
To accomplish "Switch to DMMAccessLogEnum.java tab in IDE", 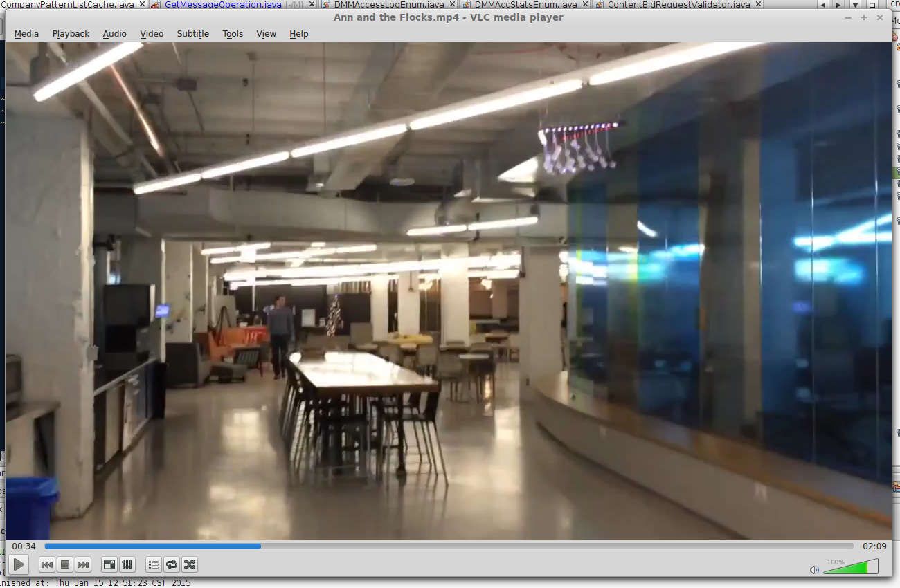I will (x=389, y=4).
